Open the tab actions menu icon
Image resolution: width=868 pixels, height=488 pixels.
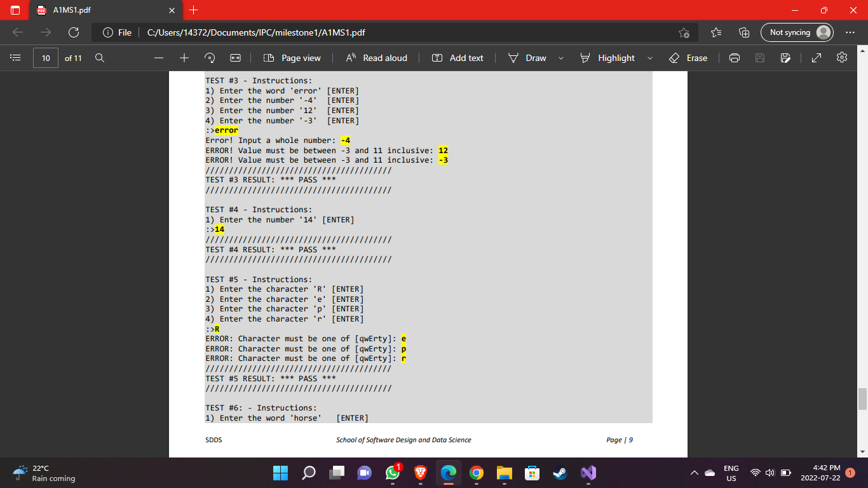(15, 10)
